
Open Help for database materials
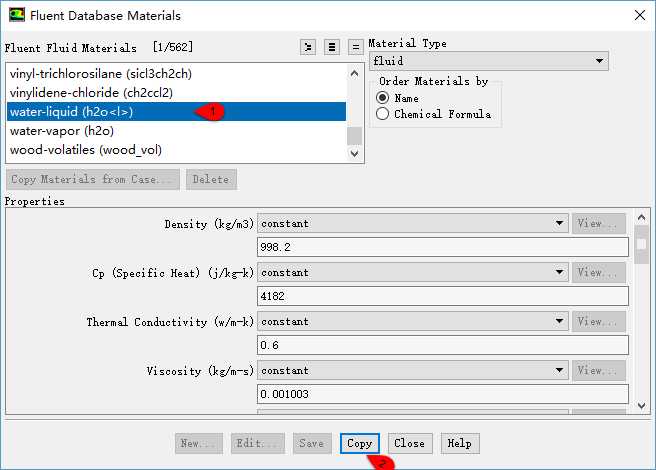click(x=460, y=443)
